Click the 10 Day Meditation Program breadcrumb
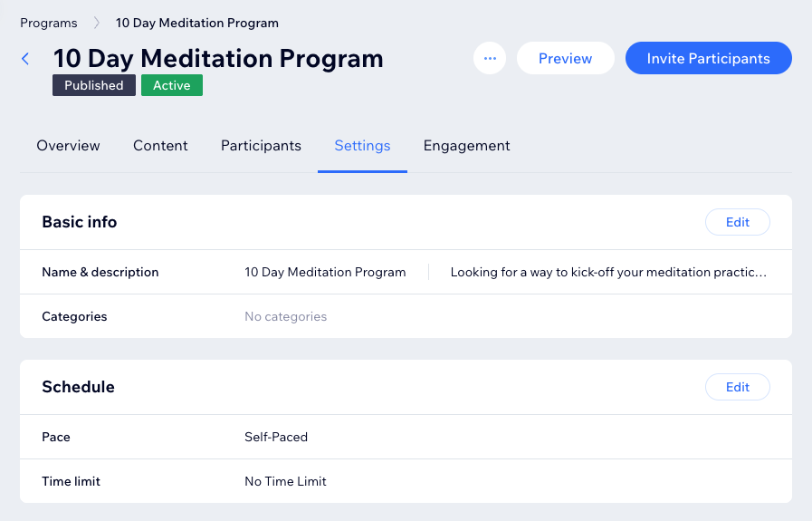This screenshot has height=521, width=812. (196, 23)
